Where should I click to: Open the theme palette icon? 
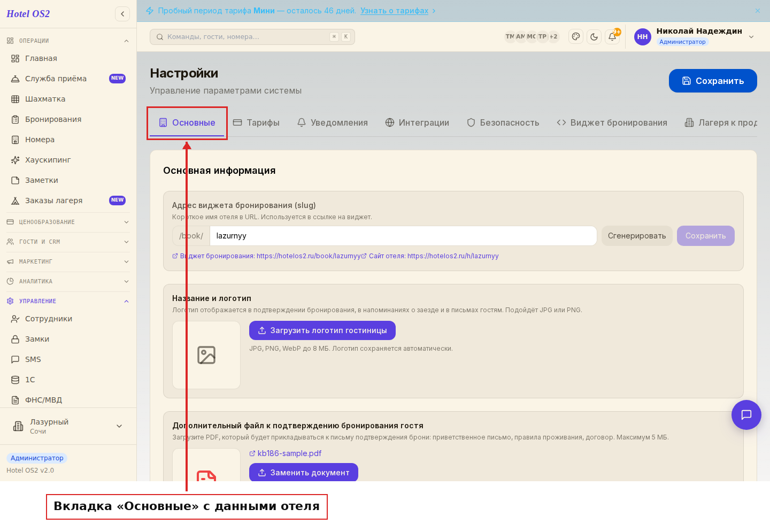click(576, 37)
